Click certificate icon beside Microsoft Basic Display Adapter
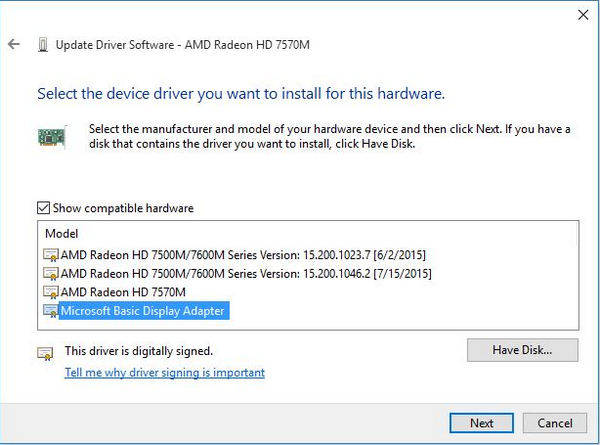This screenshot has height=445, width=600. 51,311
